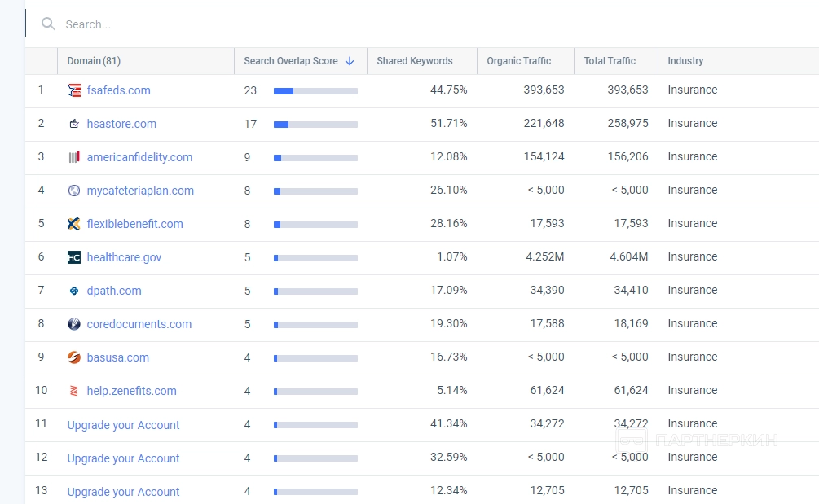Toggle sort arrow on Search Overlap Score
Viewport: 819px width, 504px height.
(x=350, y=61)
